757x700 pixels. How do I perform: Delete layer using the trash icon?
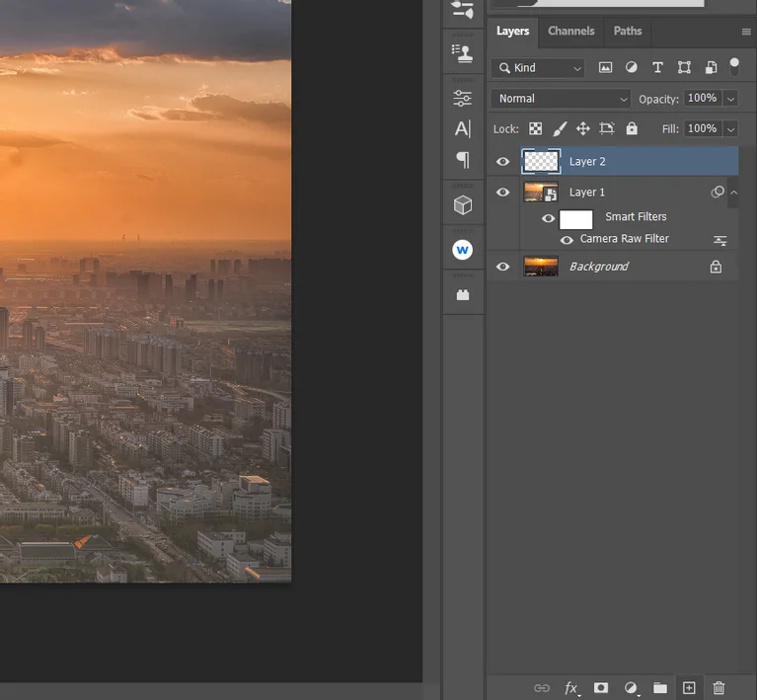(719, 688)
